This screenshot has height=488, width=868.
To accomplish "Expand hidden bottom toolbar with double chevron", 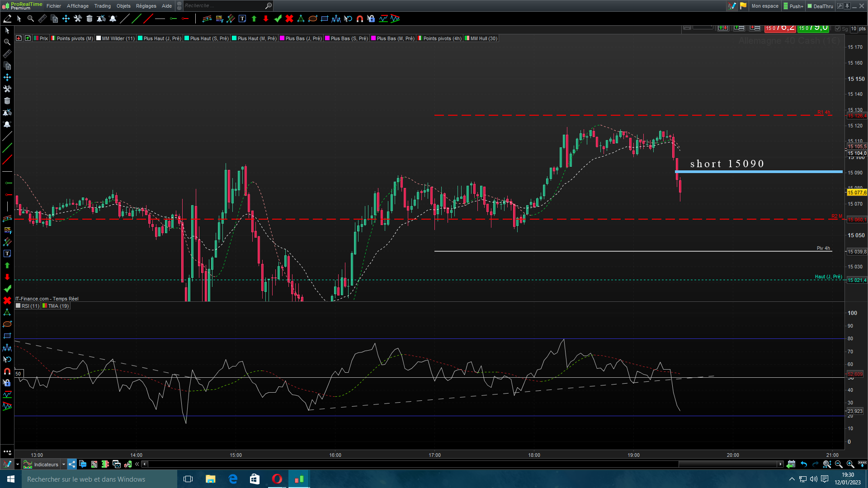I will click(137, 464).
